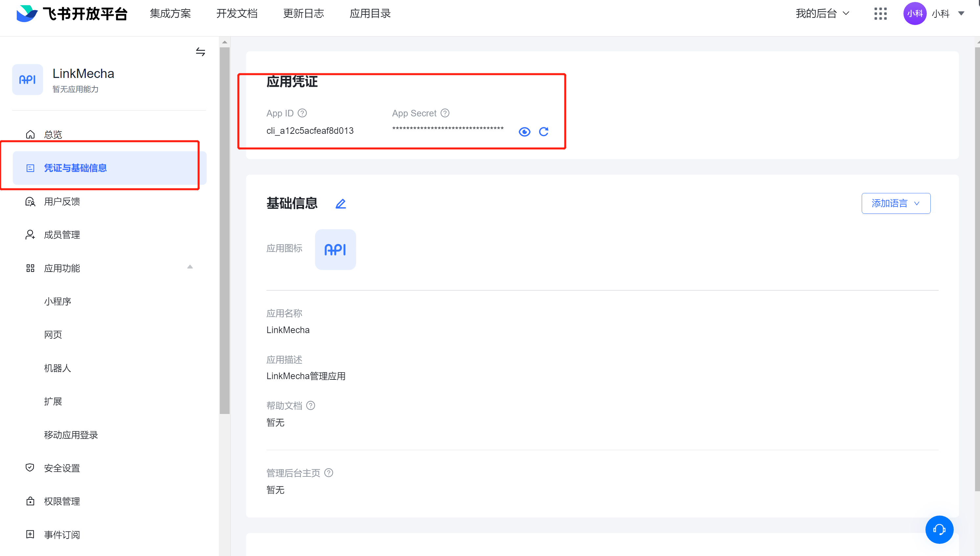Open the blue headset support button
The width and height of the screenshot is (980, 556).
pos(939,530)
